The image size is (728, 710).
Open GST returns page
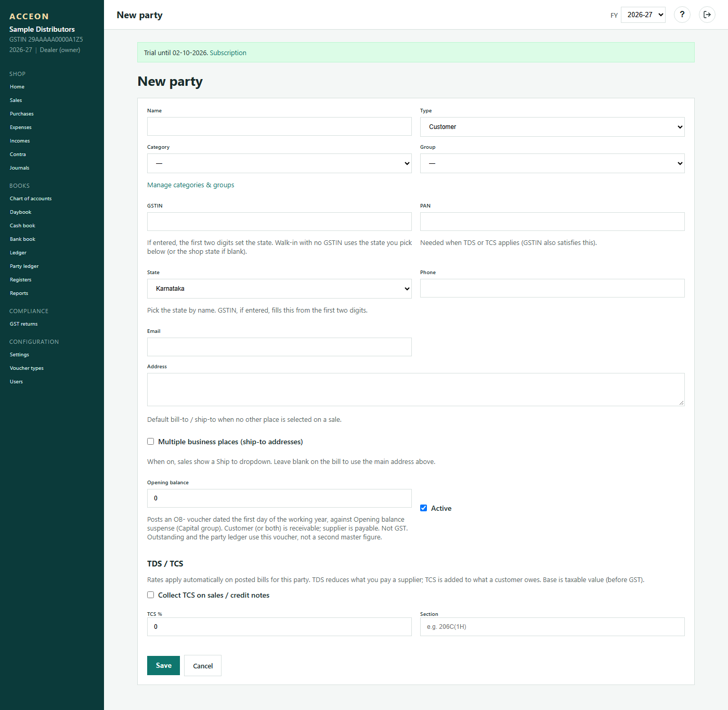pos(24,324)
